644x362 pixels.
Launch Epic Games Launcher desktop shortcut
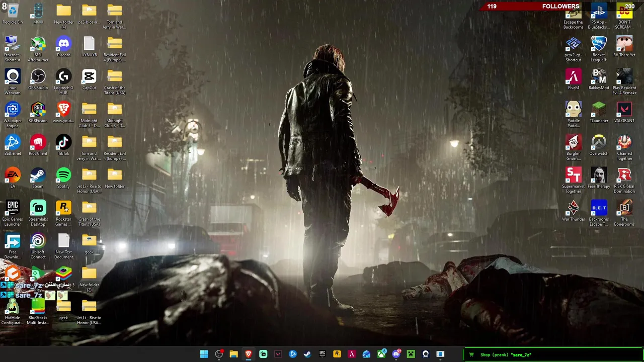click(13, 213)
